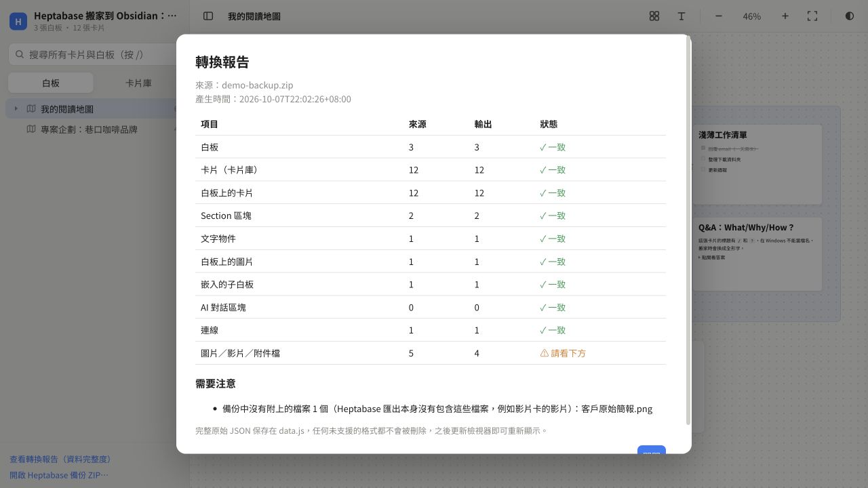Click the warning icon in 圖片／影片／附件檔 row
Screen dimensions: 868x488
tap(544, 353)
